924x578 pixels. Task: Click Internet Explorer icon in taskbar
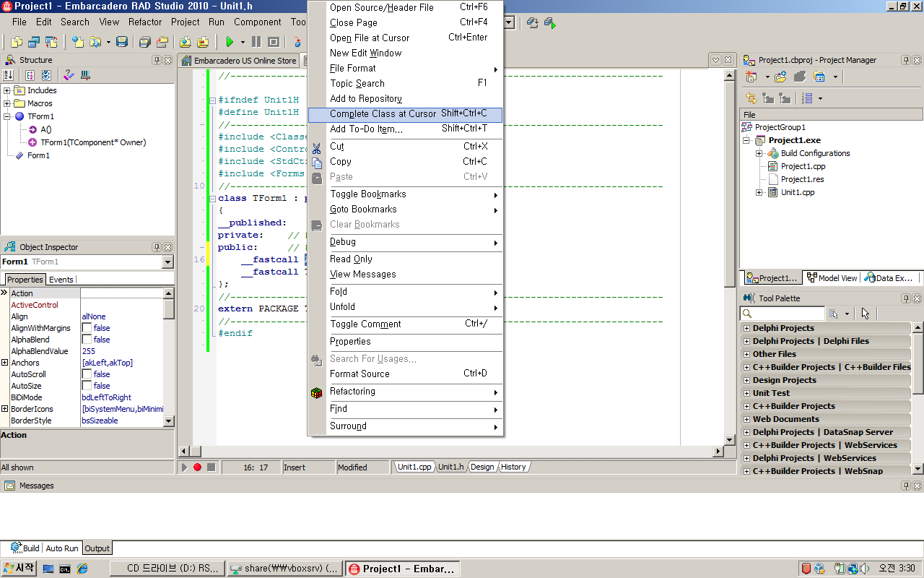coord(82,569)
